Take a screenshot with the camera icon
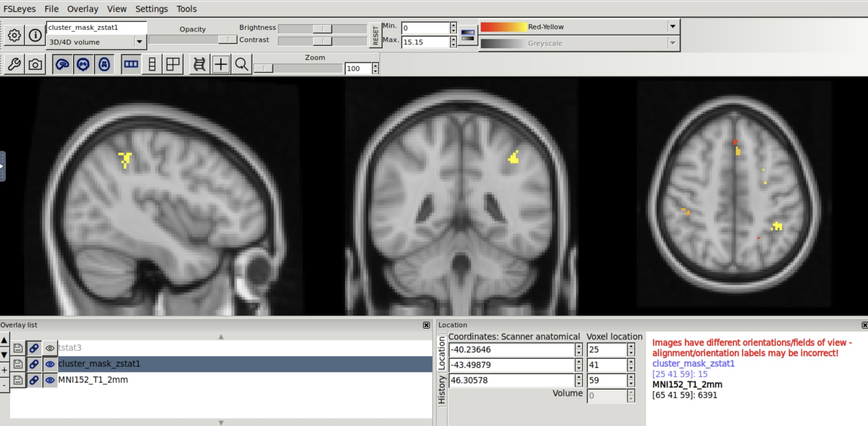Screen dimensions: 868x426 35,65
